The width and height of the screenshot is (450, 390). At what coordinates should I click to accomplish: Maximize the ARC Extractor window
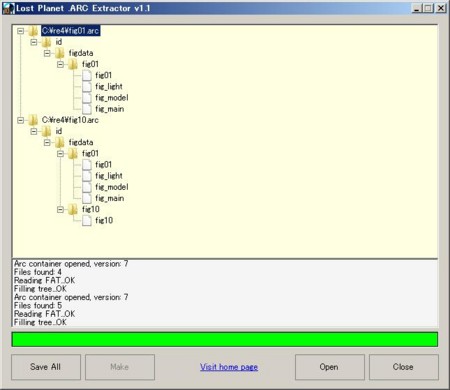tap(428, 8)
